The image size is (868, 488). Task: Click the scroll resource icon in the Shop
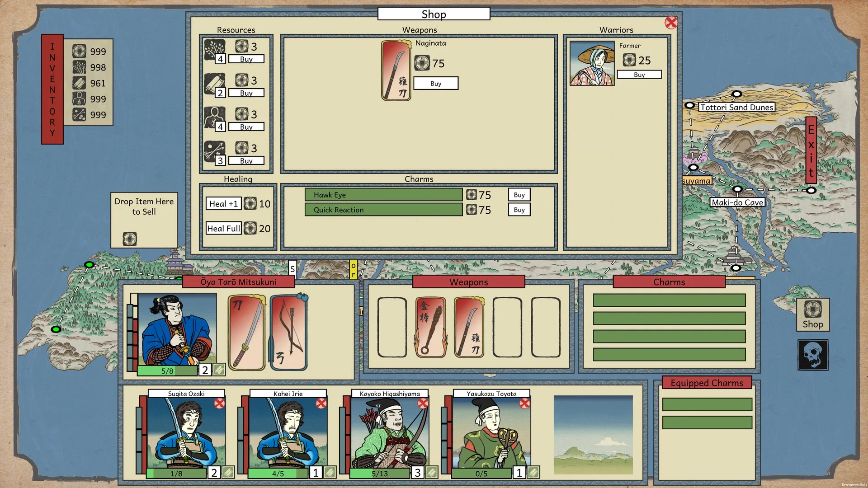click(x=214, y=81)
